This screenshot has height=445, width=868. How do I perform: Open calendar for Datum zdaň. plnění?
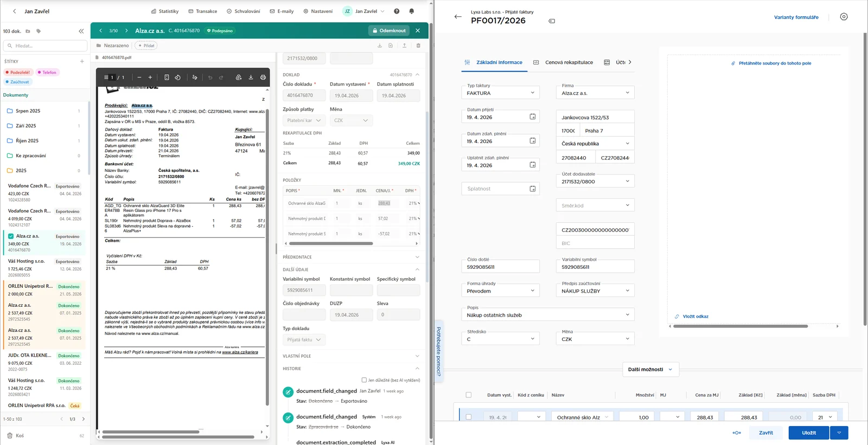coord(533,141)
